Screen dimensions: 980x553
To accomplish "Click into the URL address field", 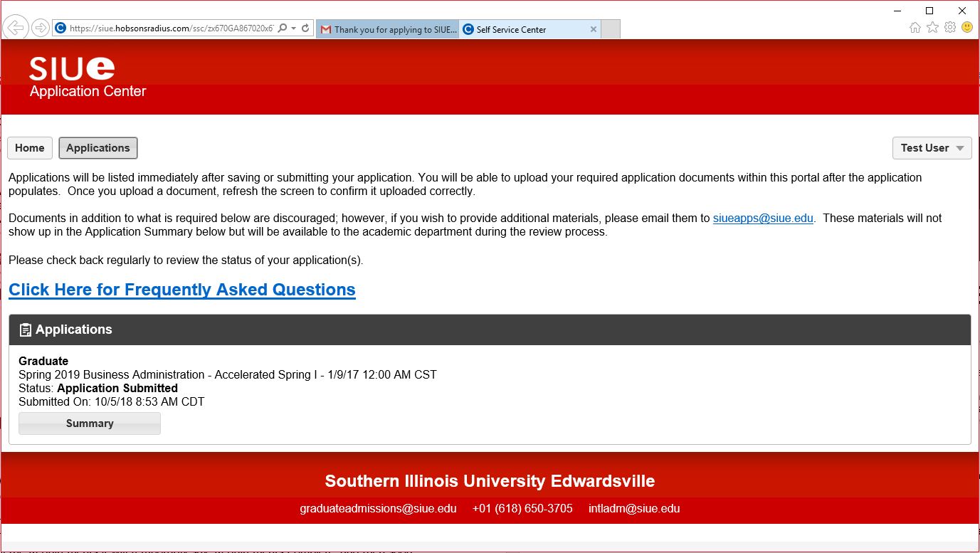I will pyautogui.click(x=171, y=28).
